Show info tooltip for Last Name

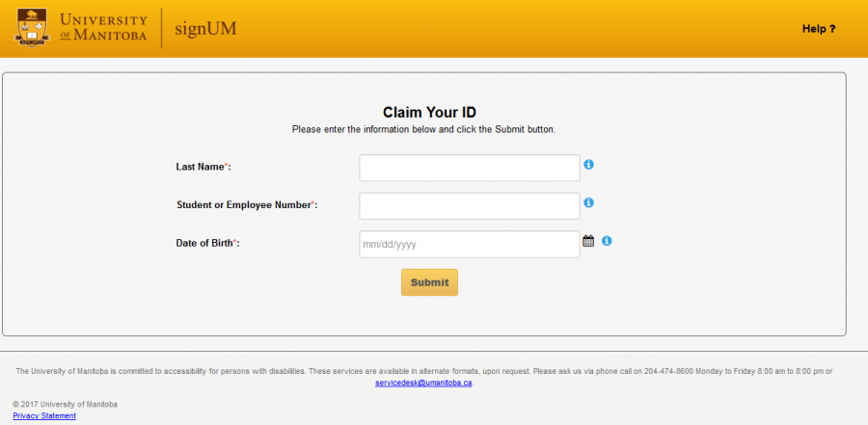click(x=589, y=165)
